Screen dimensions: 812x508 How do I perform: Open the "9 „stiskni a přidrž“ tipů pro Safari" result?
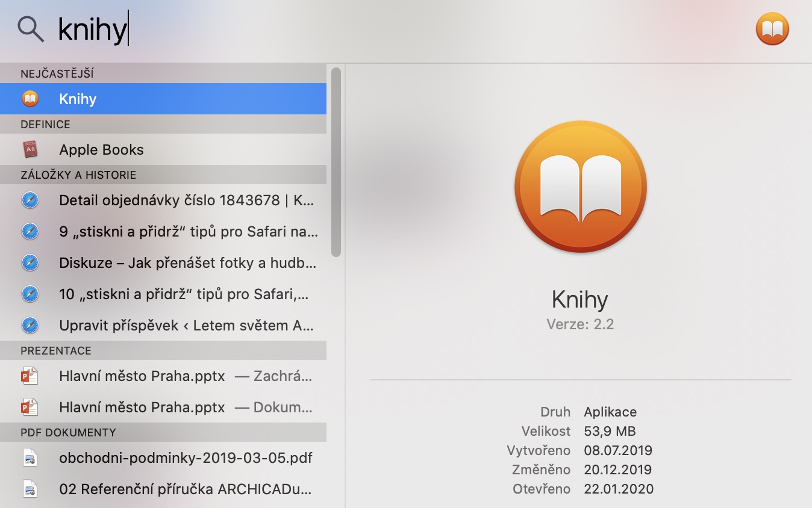coord(163,231)
